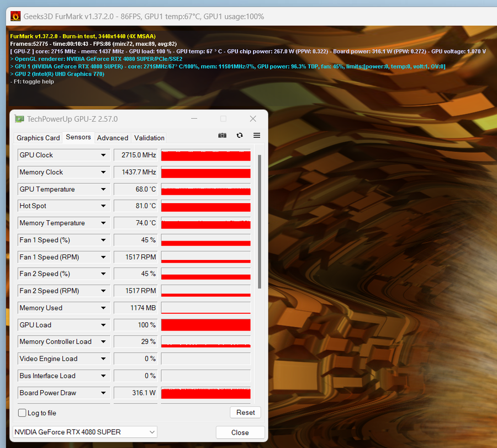Click the Memory Temperature history graph
This screenshot has width=497, height=448.
[x=206, y=223]
